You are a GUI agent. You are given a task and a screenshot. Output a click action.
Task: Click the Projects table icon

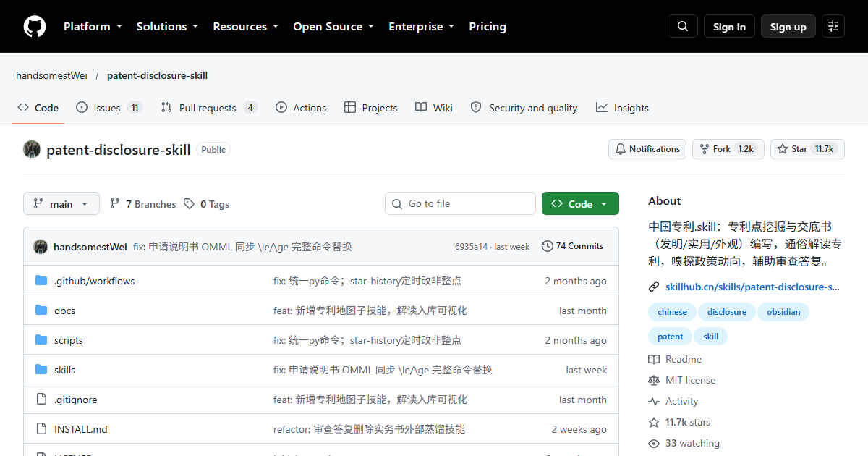pyautogui.click(x=350, y=107)
